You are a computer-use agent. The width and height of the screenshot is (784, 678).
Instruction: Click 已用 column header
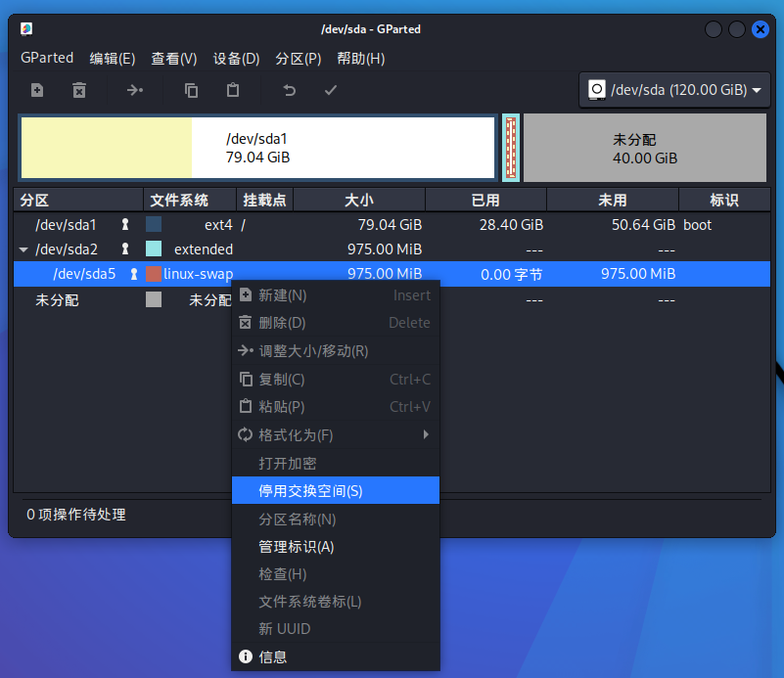tap(485, 201)
